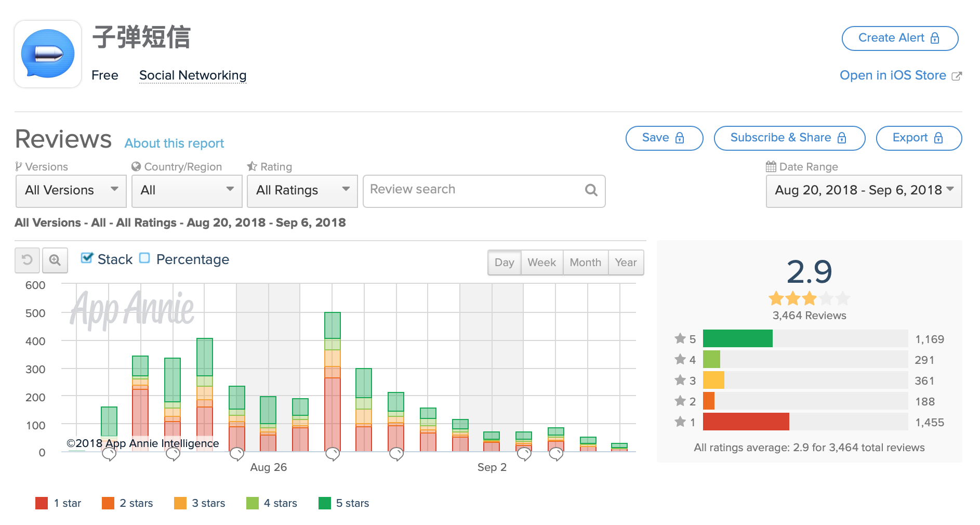Toggle 5 stars series in legend
Viewport: 980px width, 525px height.
344,503
